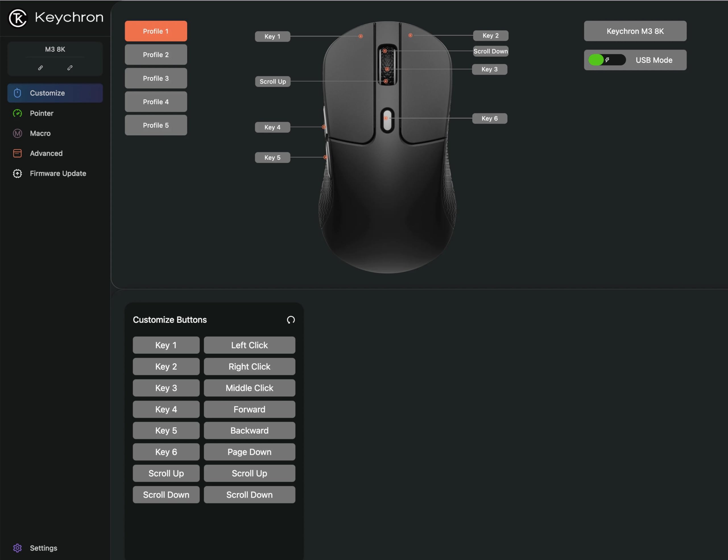Reset buttons with the Customize Buttons refresh icon
The height and width of the screenshot is (560, 728).
291,320
